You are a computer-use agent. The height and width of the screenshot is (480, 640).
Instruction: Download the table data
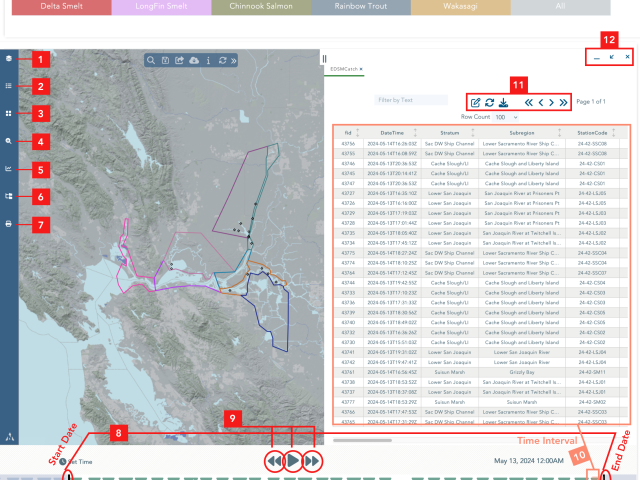[503, 102]
